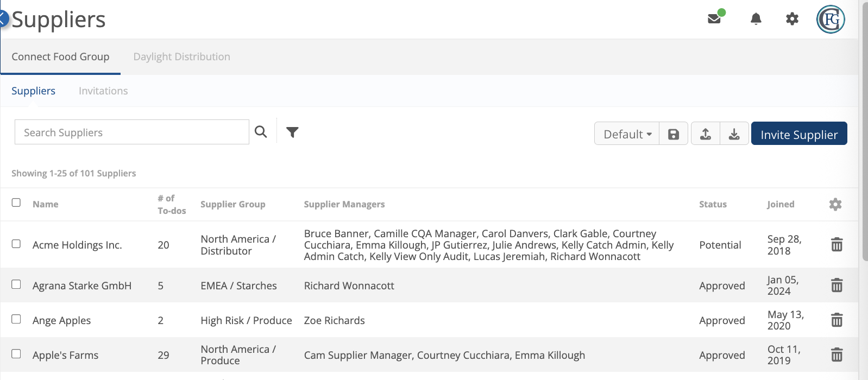868x380 pixels.
Task: Select the Suppliers sub-tab
Action: pos(34,91)
